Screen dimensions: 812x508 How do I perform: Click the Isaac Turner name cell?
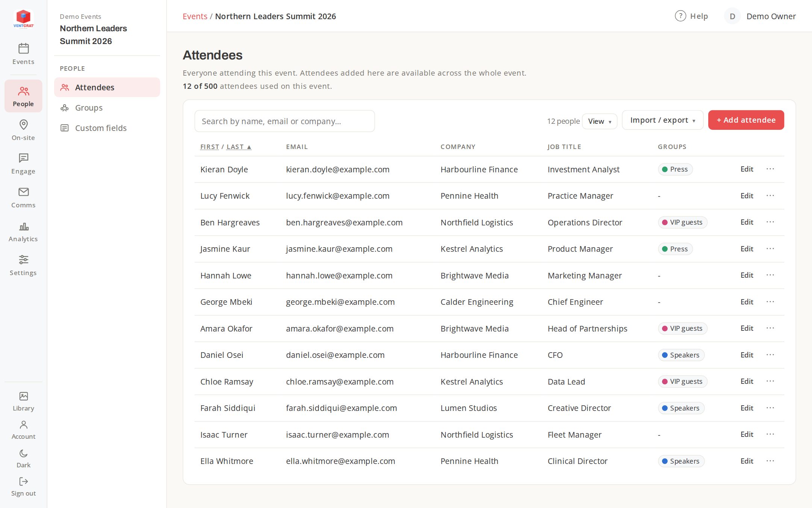(224, 435)
